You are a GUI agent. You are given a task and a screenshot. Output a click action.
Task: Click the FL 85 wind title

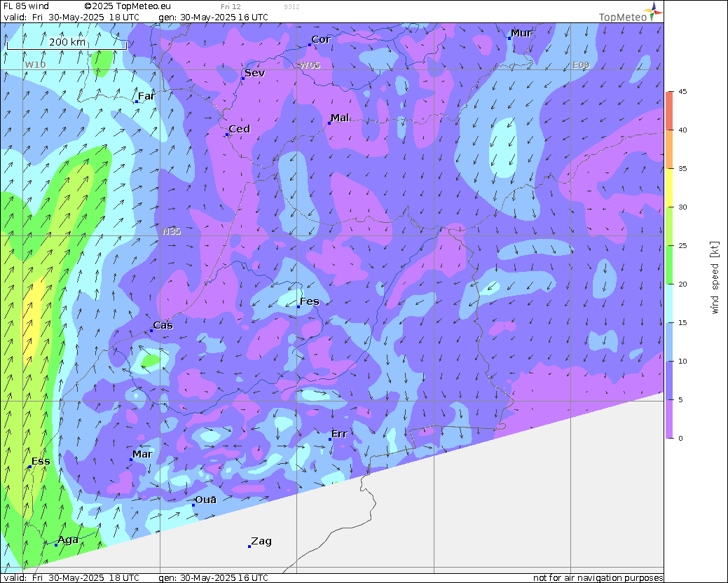click(26, 6)
